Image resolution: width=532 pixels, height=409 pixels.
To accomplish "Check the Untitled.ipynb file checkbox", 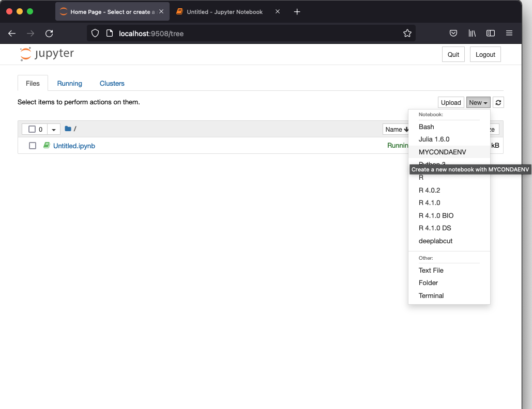I will coord(33,146).
